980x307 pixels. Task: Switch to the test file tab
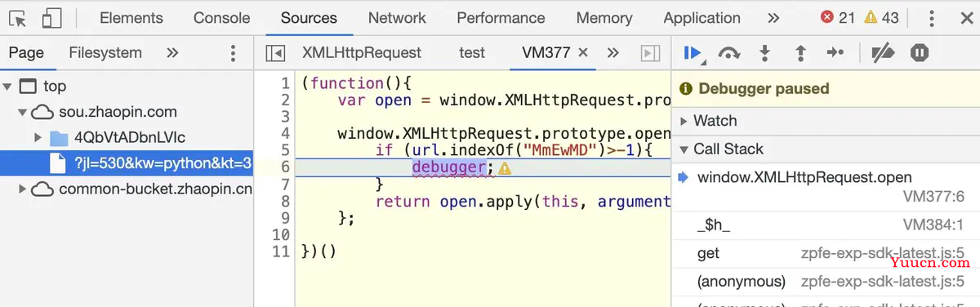[x=472, y=53]
